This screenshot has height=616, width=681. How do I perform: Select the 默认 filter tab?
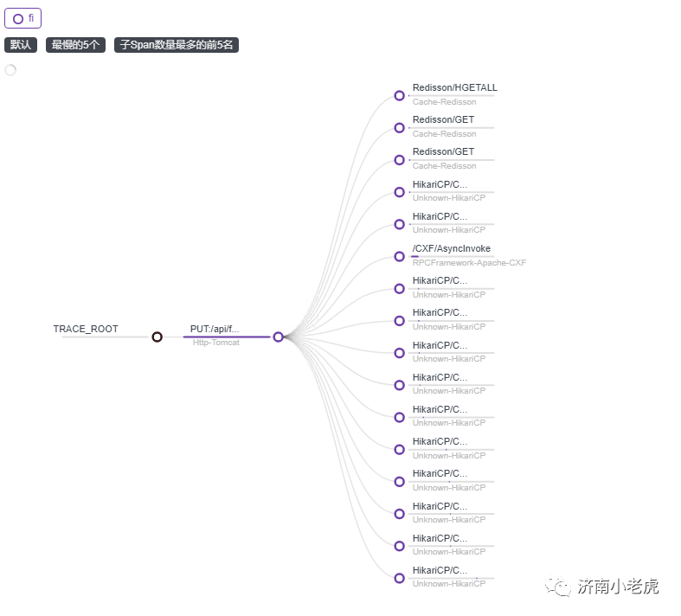(20, 45)
